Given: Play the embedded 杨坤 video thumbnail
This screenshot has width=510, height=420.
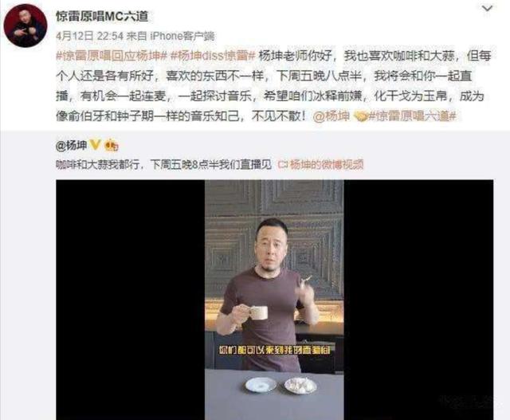Looking at the screenshot, I should pos(274,300).
